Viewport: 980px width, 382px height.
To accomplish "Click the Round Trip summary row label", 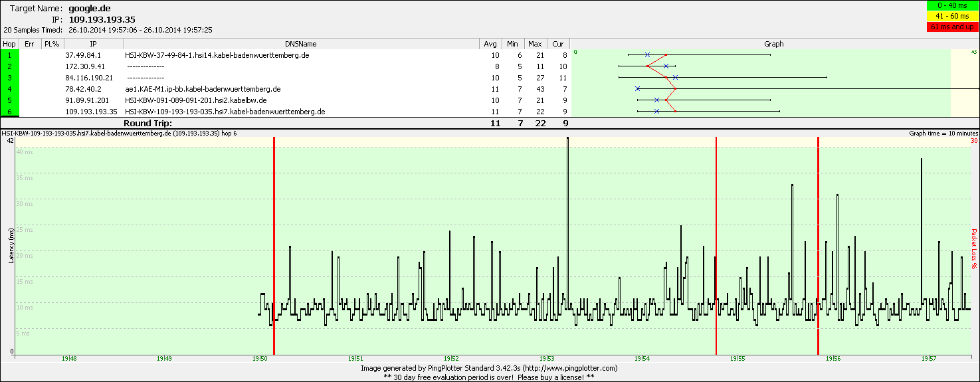I will (x=147, y=123).
